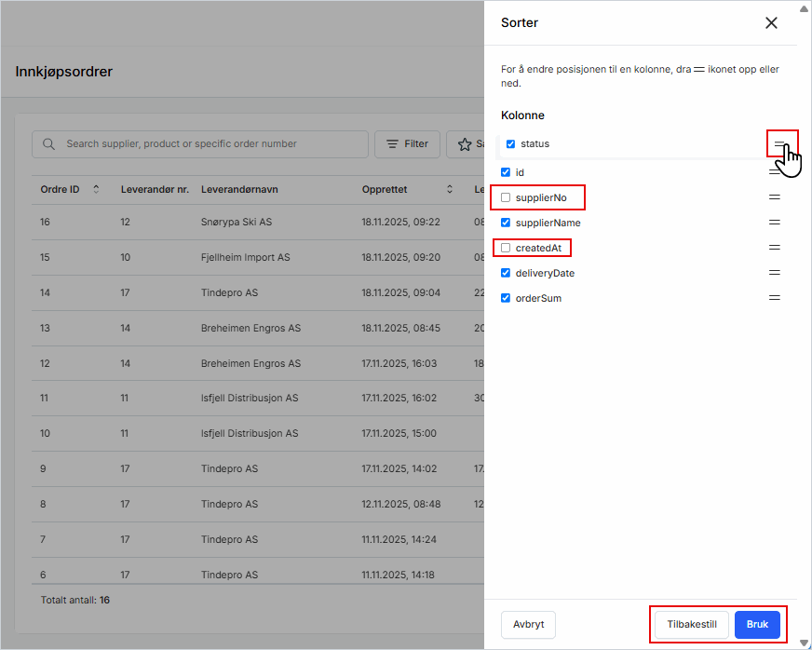
Task: Open the Filter button in the toolbar
Action: [x=407, y=144]
